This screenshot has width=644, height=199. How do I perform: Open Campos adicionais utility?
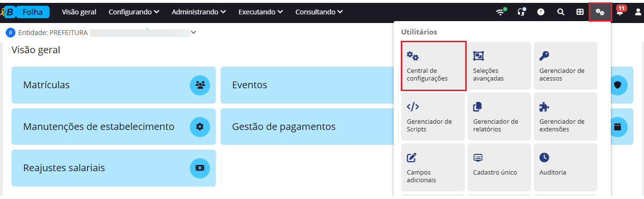[433, 168]
